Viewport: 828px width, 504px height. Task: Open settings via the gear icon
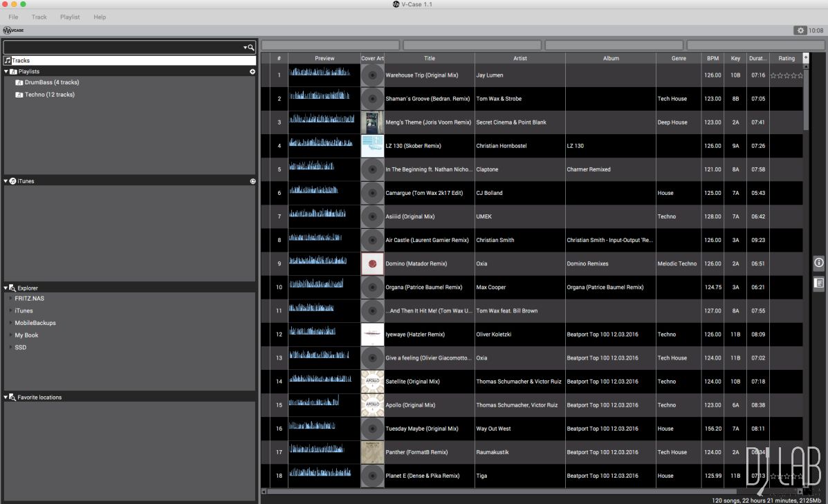tap(800, 30)
